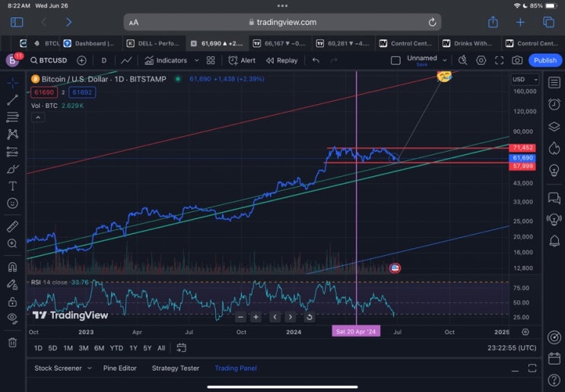
Task: Open quick search icon in toolbar
Action: [462, 61]
